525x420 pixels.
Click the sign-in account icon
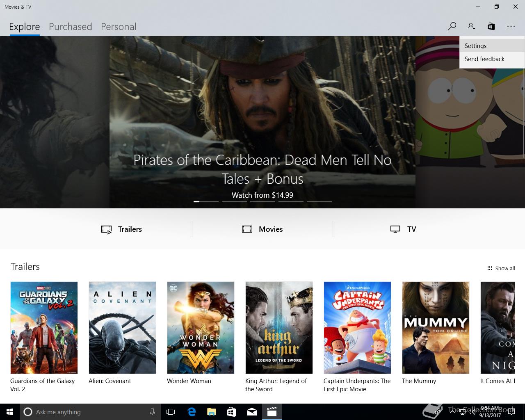(x=471, y=26)
